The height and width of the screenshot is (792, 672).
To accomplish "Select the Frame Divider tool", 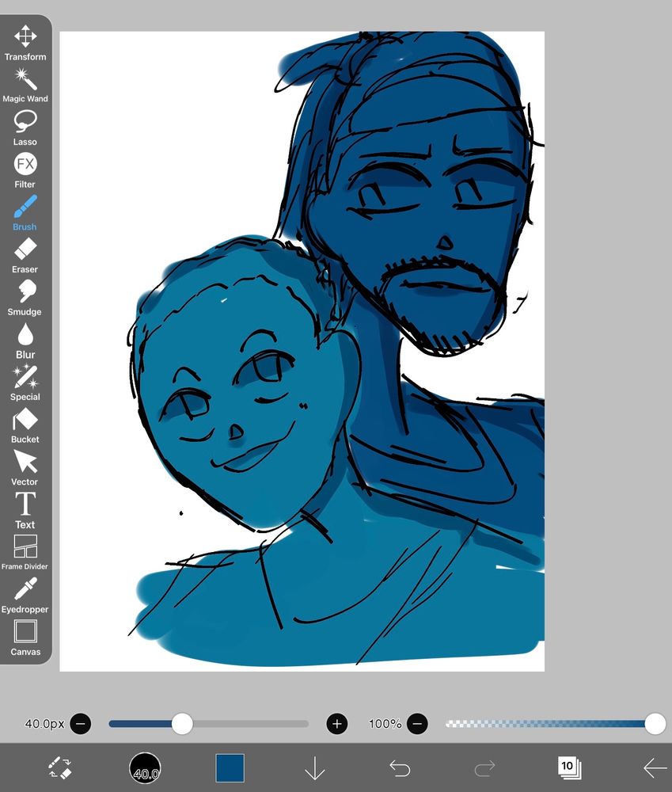I will click(x=25, y=553).
